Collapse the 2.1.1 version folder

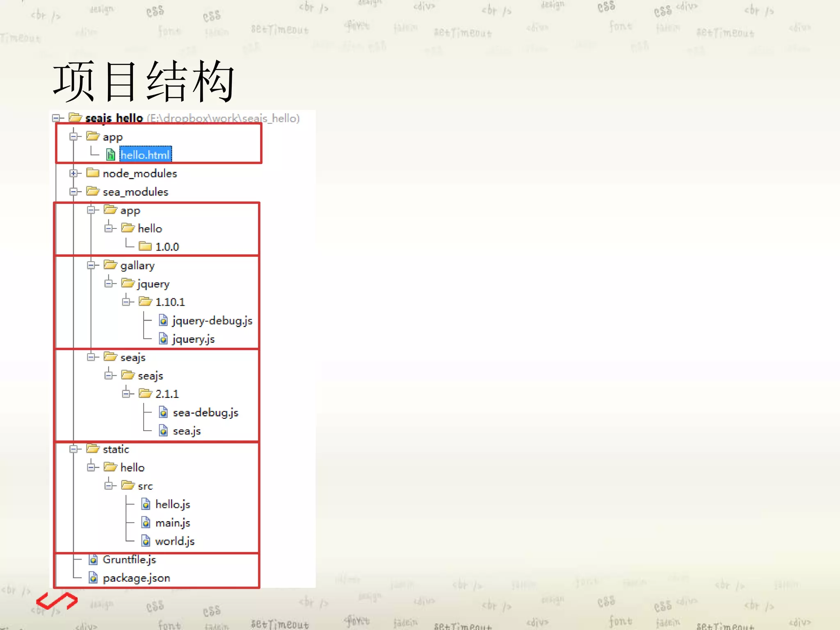[126, 394]
